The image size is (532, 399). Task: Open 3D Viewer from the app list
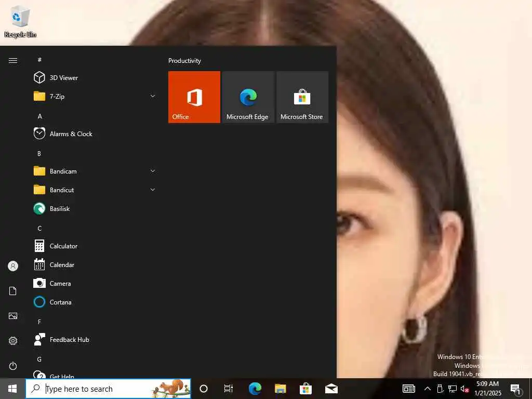click(95, 78)
